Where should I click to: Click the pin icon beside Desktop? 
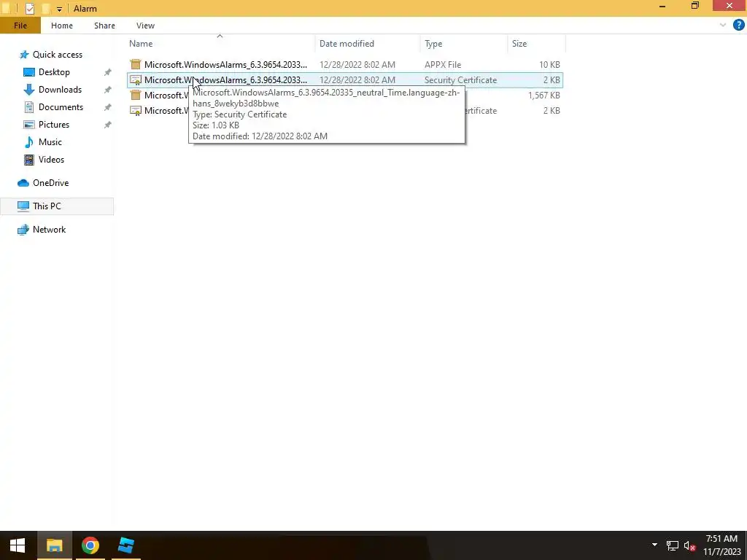108,72
